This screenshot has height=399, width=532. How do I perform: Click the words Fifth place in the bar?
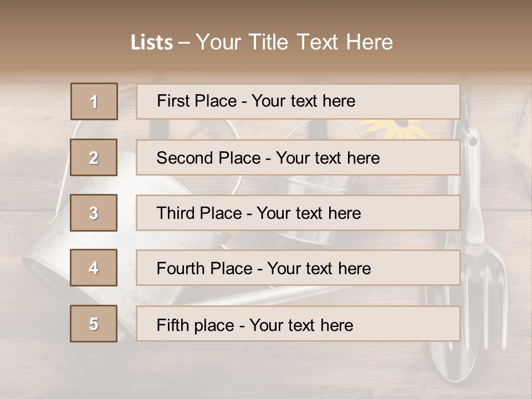196,325
